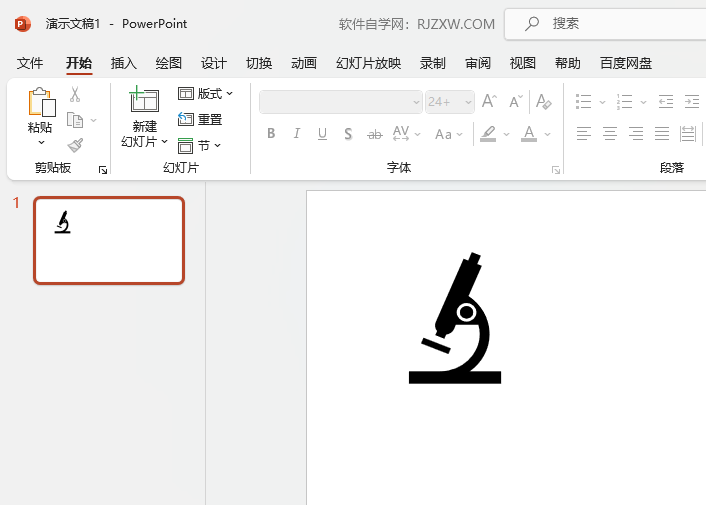This screenshot has width=706, height=505.
Task: Click the New Slide icon
Action: (x=144, y=99)
